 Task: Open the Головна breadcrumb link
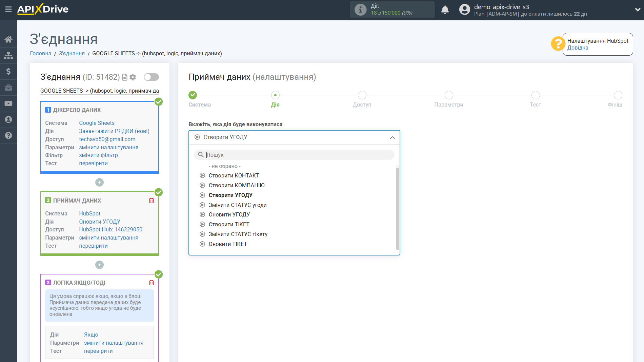click(x=41, y=54)
